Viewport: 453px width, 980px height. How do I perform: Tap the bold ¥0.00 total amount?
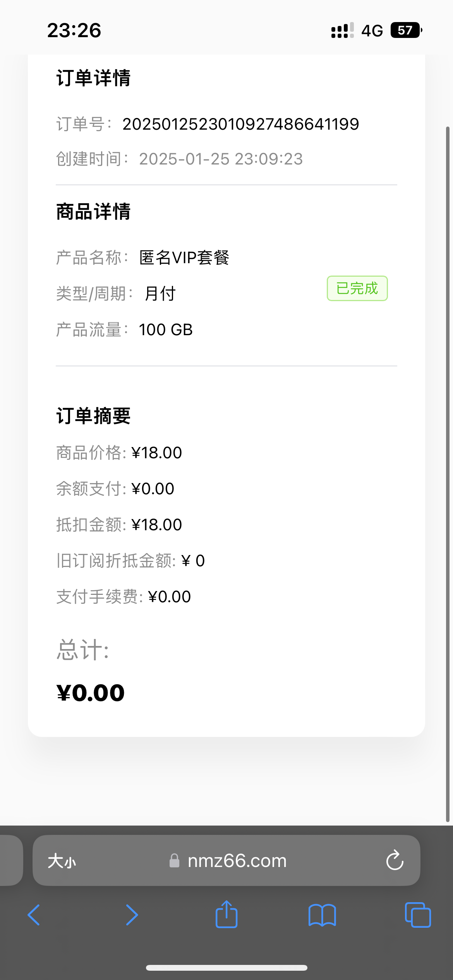point(91,692)
